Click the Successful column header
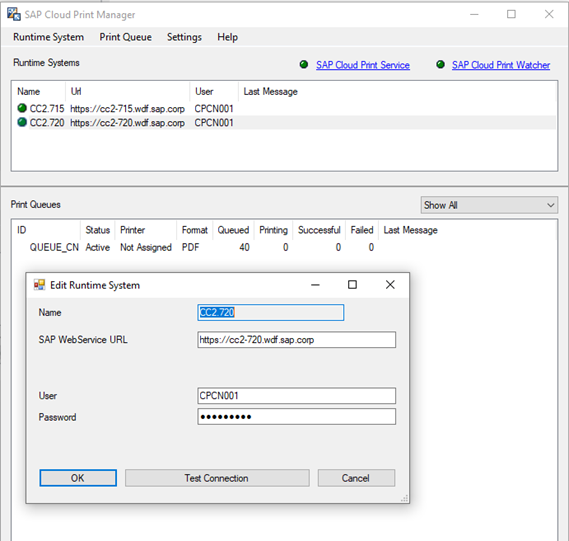The width and height of the screenshot is (569, 541). click(x=319, y=230)
